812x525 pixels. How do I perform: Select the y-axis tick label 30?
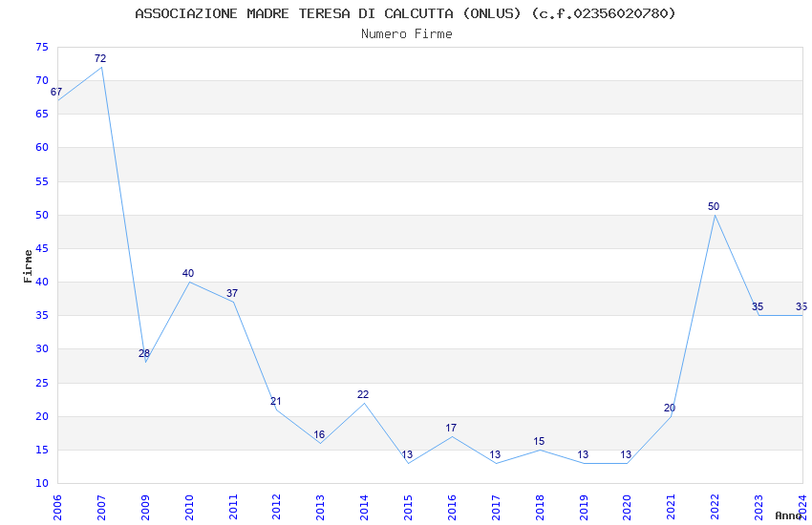42,348
